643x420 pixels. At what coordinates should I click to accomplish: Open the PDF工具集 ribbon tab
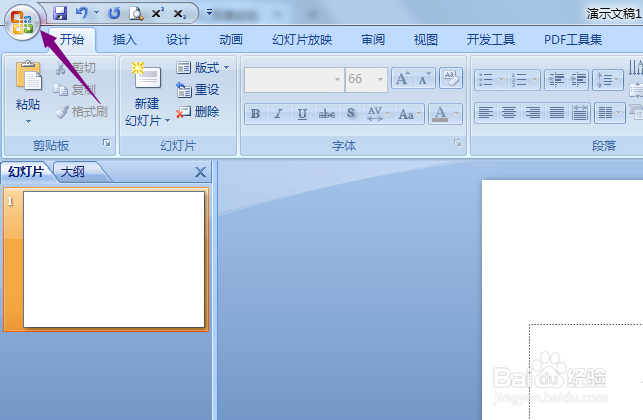[573, 40]
